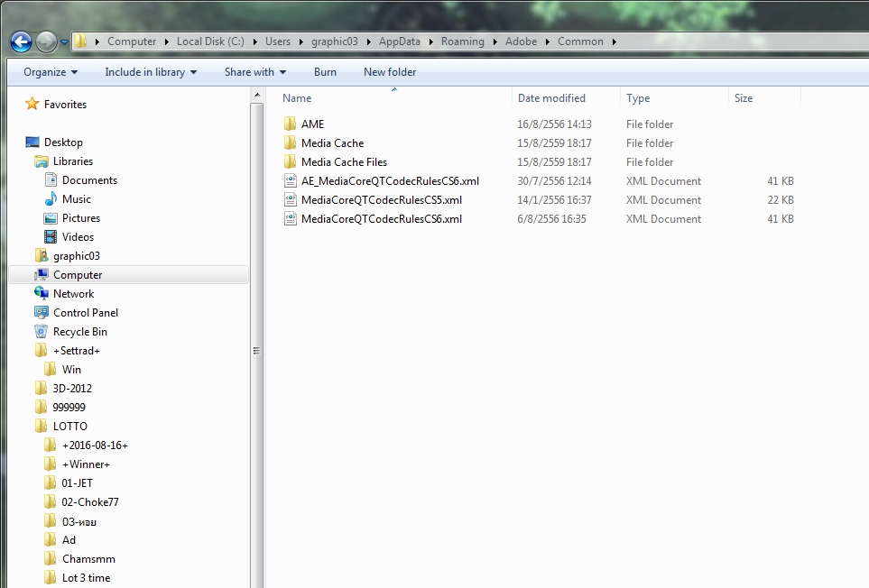Select graphic03 in the address breadcrumb

[335, 41]
